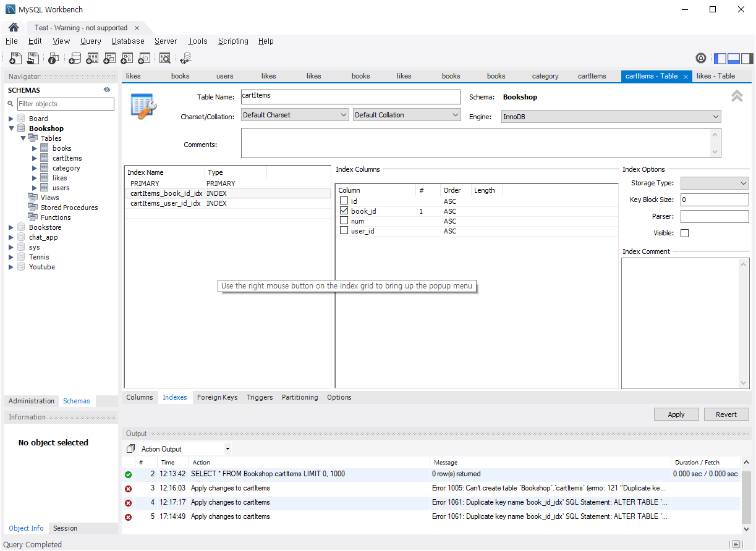
Task: Collapse the table header double-arrow icon
Action: coord(737,96)
